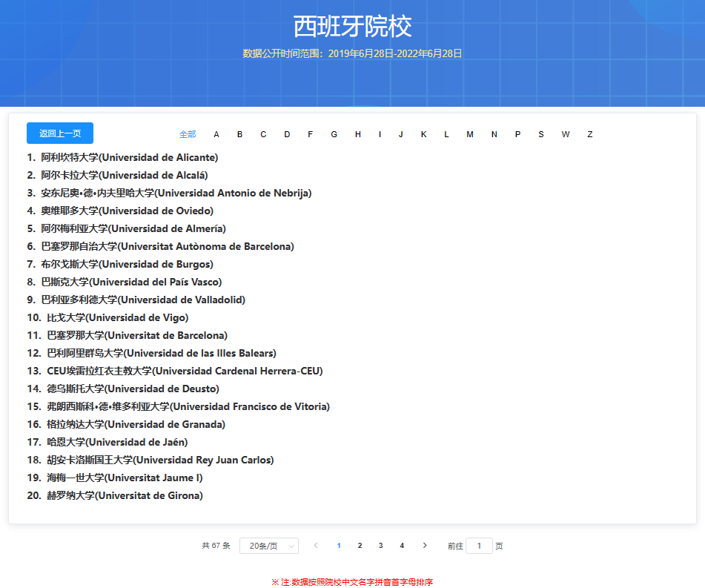Filter universities by letter D
The height and width of the screenshot is (588, 705).
click(287, 134)
